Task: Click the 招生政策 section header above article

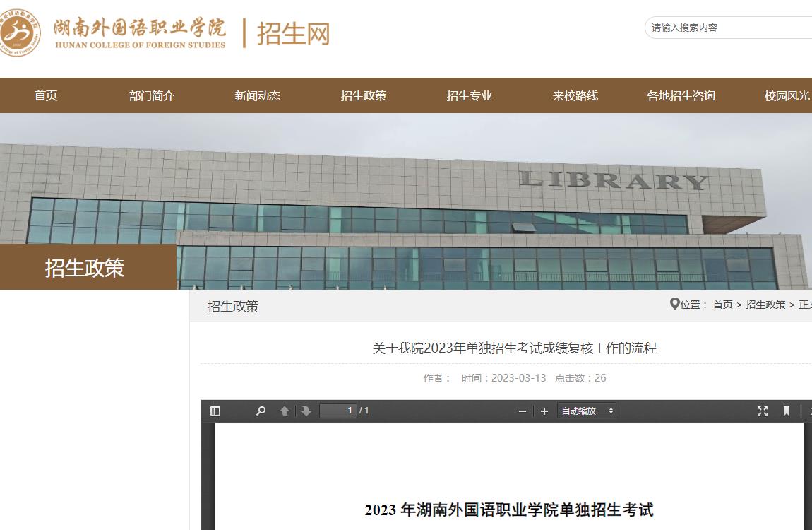Action: (233, 306)
